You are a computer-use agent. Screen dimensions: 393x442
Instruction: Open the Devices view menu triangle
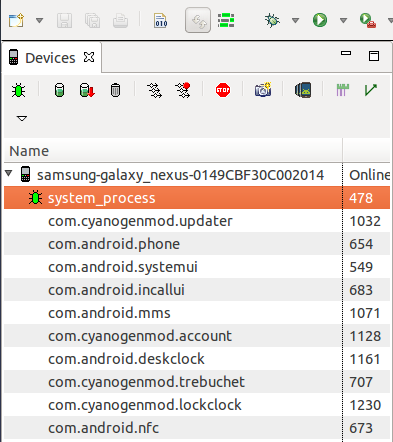pos(22,118)
